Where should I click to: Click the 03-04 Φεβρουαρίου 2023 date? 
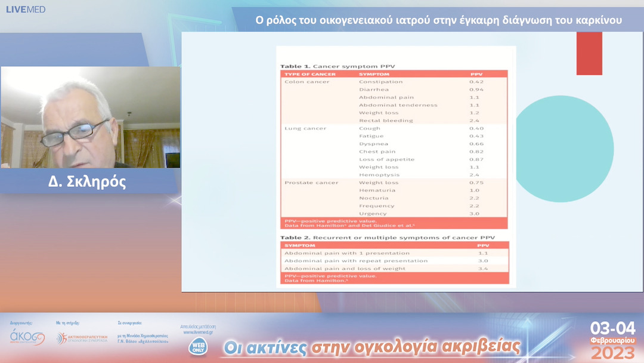tap(612, 340)
